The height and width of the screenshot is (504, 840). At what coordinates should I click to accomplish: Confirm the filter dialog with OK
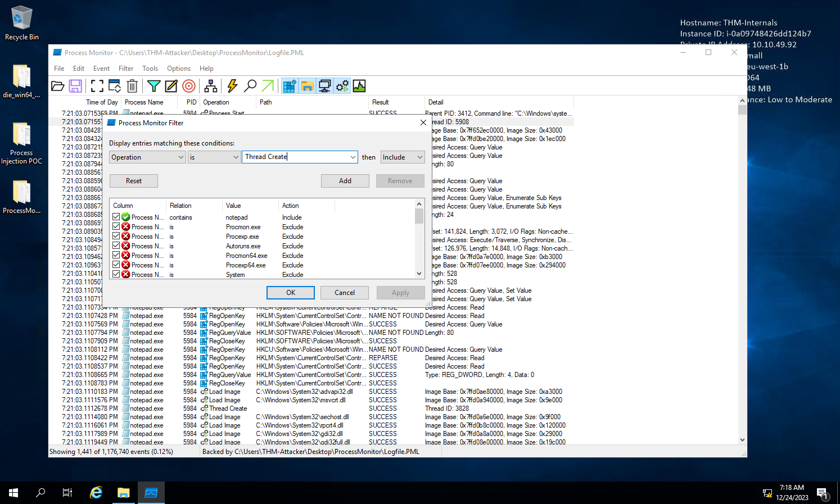[x=291, y=293]
